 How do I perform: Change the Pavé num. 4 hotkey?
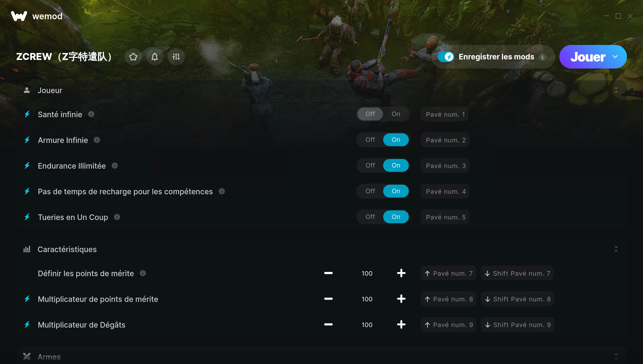click(x=445, y=191)
